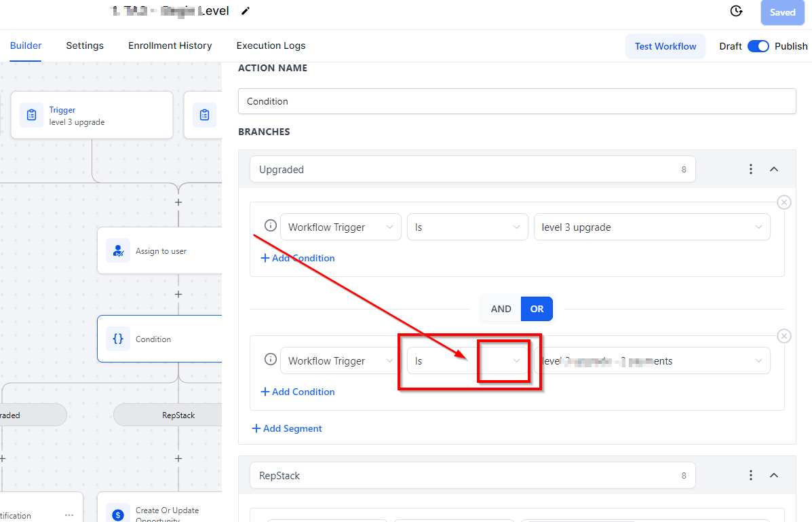Screen dimensions: 812x522
Task: Select the OR operator toggle
Action: [x=537, y=309]
